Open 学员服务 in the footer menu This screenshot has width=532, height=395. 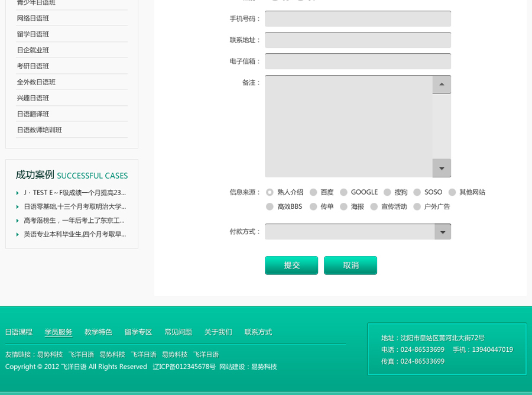59,332
